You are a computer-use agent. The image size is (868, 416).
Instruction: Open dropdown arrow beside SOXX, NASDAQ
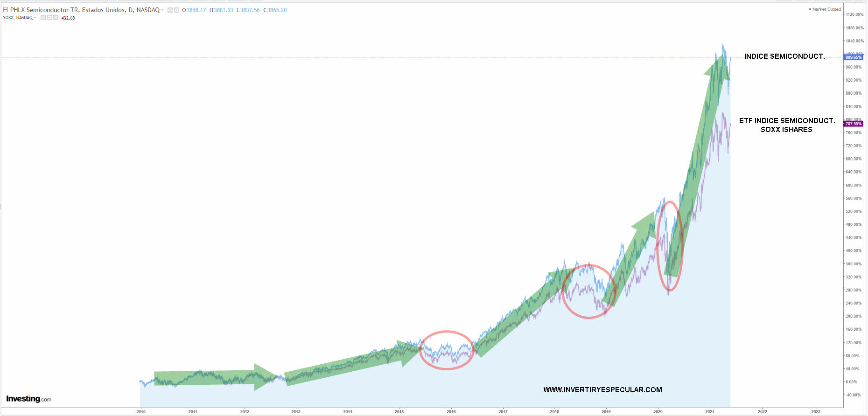click(35, 18)
